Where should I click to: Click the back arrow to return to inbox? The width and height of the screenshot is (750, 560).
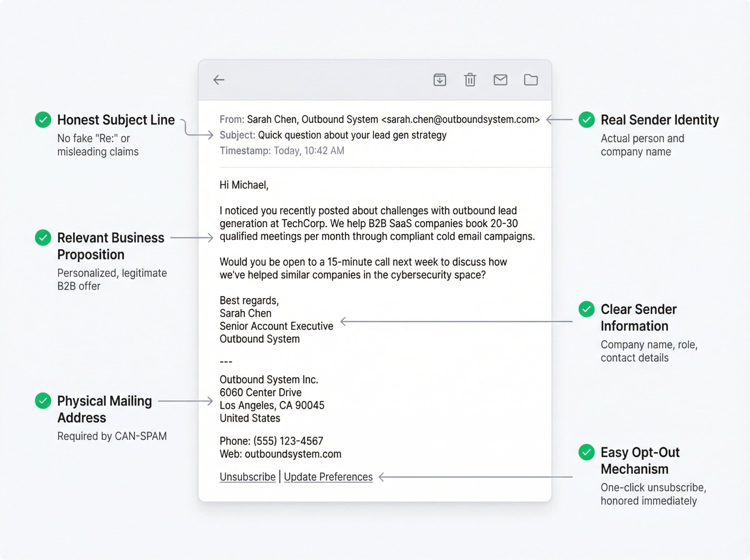pos(218,80)
